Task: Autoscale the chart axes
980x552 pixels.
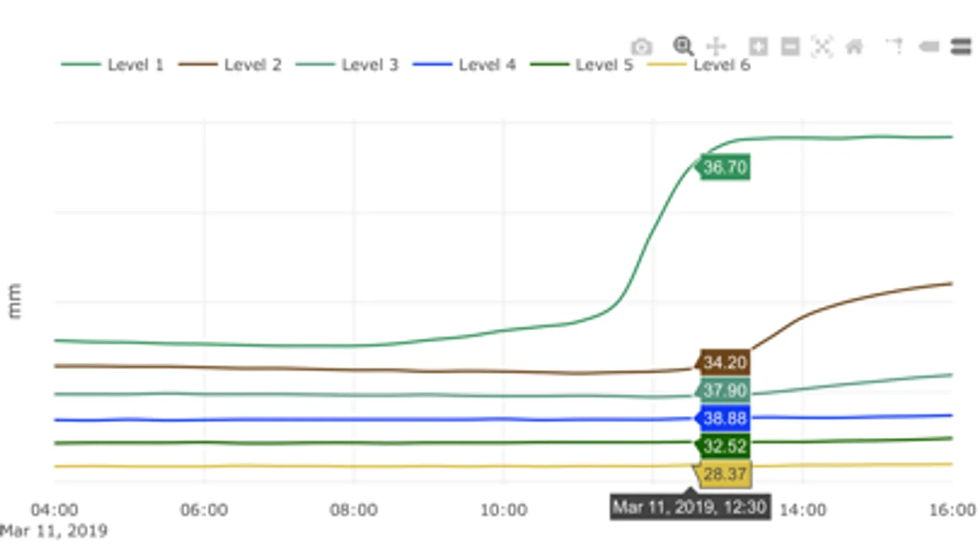Action: (822, 46)
